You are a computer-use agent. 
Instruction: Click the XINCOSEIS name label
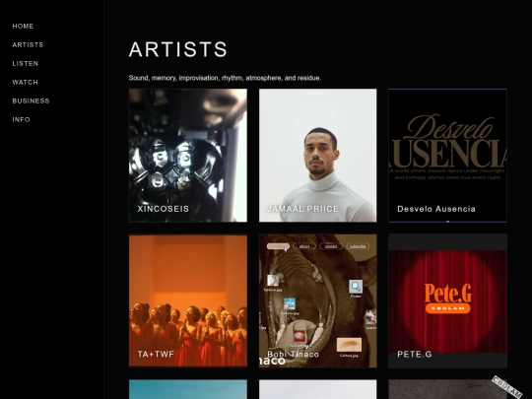click(x=164, y=209)
